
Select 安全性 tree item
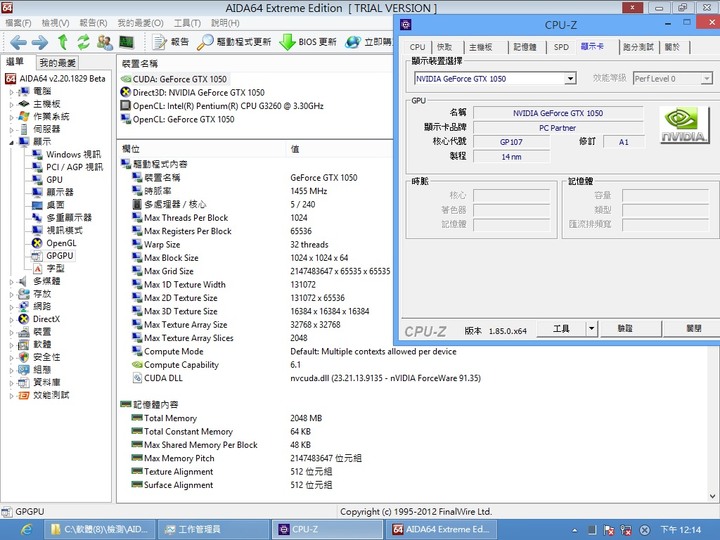pos(46,357)
